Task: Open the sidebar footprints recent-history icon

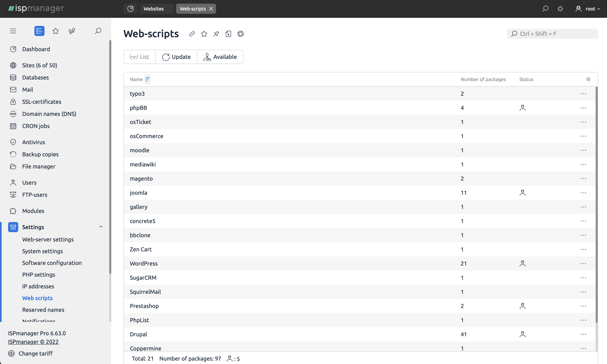Action: tap(72, 31)
